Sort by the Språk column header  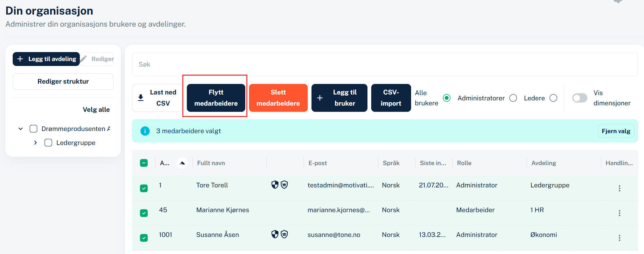tap(391, 163)
